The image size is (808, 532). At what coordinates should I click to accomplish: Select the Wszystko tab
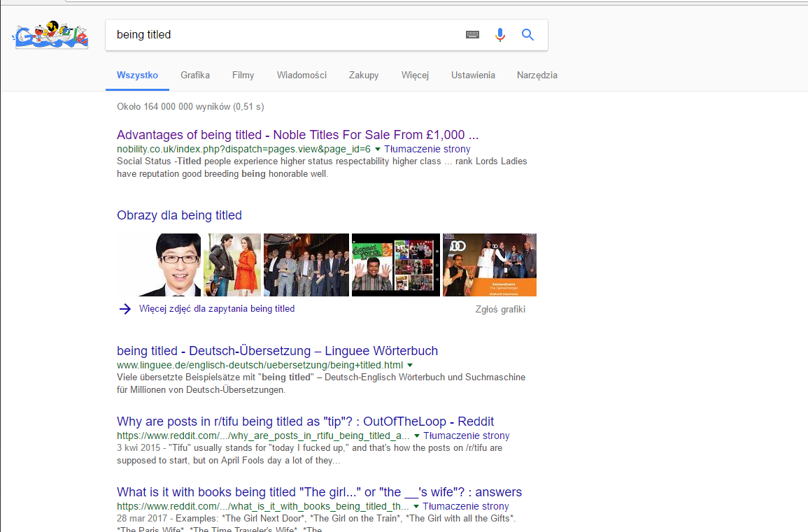point(138,76)
